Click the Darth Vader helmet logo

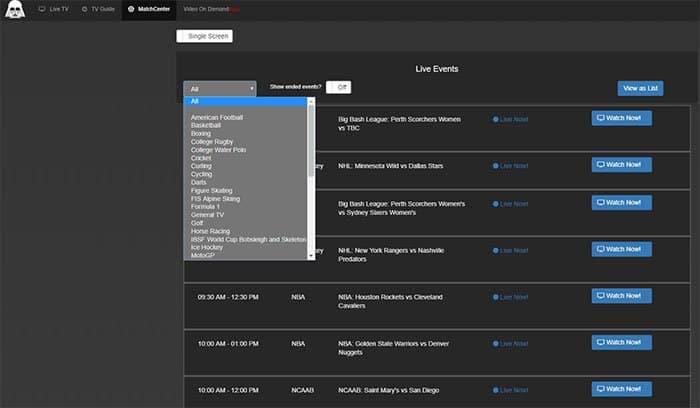pos(15,9)
